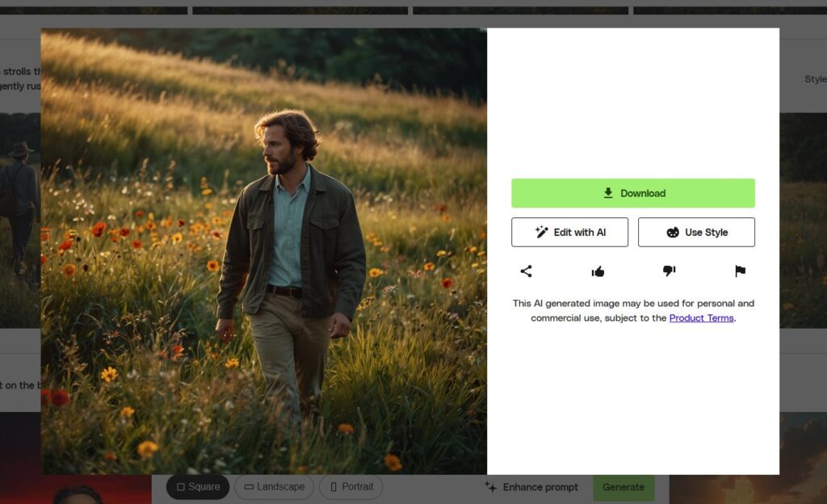Click the palette icon on Use Style
Viewport: 827px width, 504px height.
click(672, 232)
